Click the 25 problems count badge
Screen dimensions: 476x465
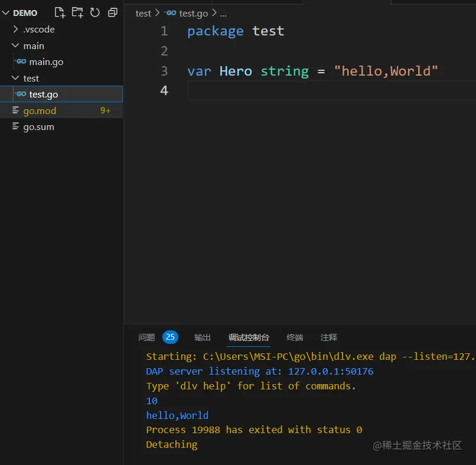[170, 337]
